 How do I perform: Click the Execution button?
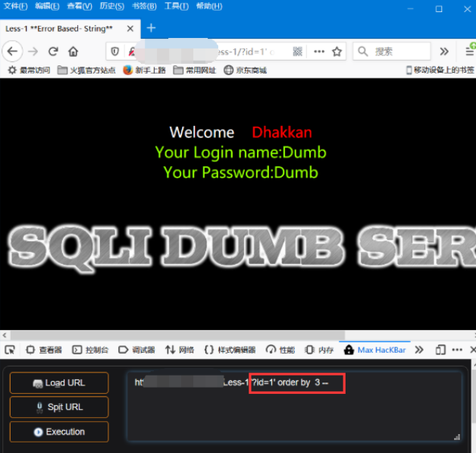[59, 432]
